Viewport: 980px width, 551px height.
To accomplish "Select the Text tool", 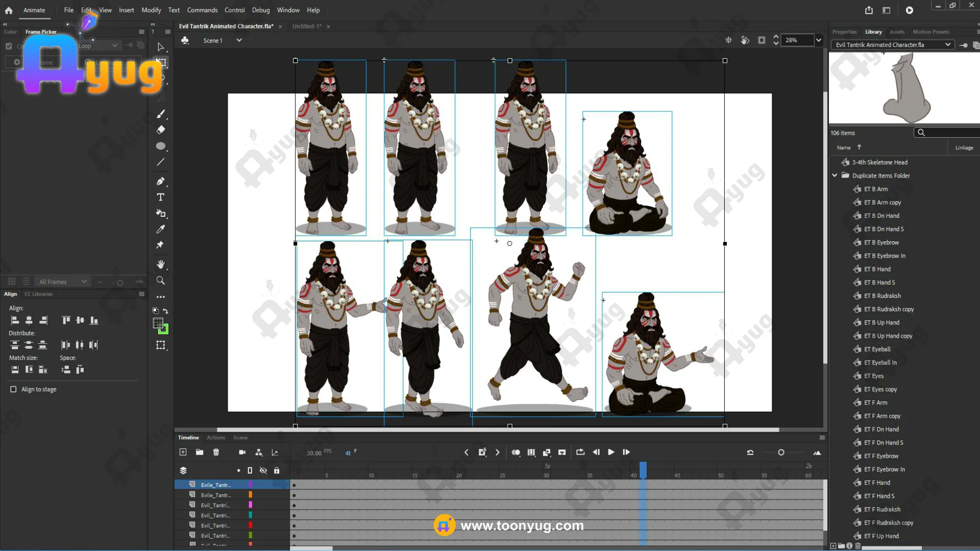I will [160, 197].
